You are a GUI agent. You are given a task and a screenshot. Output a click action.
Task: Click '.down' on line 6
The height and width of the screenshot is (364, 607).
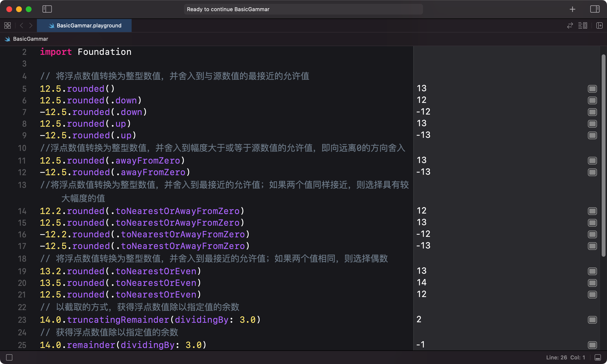(123, 100)
